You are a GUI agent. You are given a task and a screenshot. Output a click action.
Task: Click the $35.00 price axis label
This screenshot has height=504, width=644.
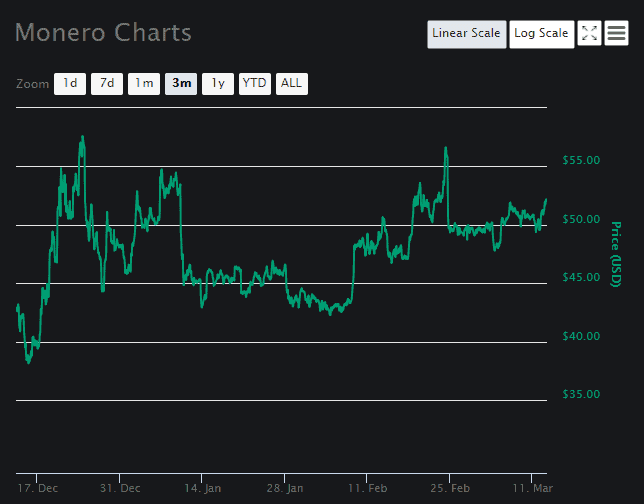coord(581,394)
